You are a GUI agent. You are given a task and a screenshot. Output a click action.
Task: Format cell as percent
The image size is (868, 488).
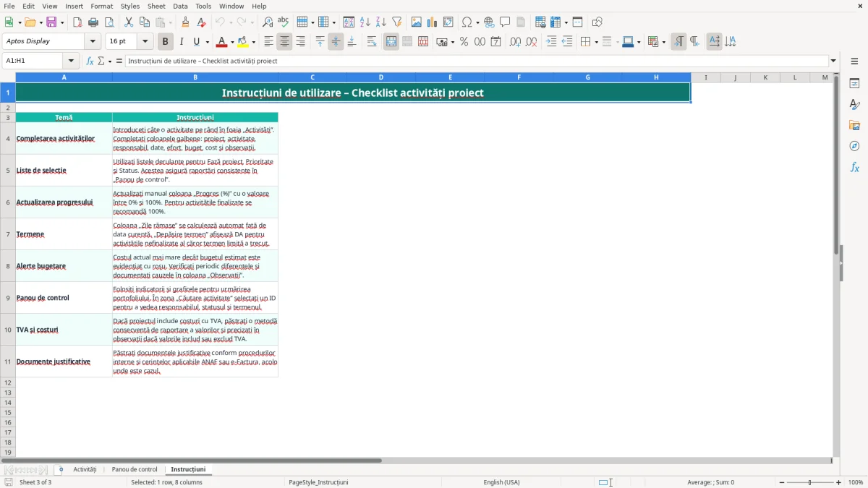point(464,42)
